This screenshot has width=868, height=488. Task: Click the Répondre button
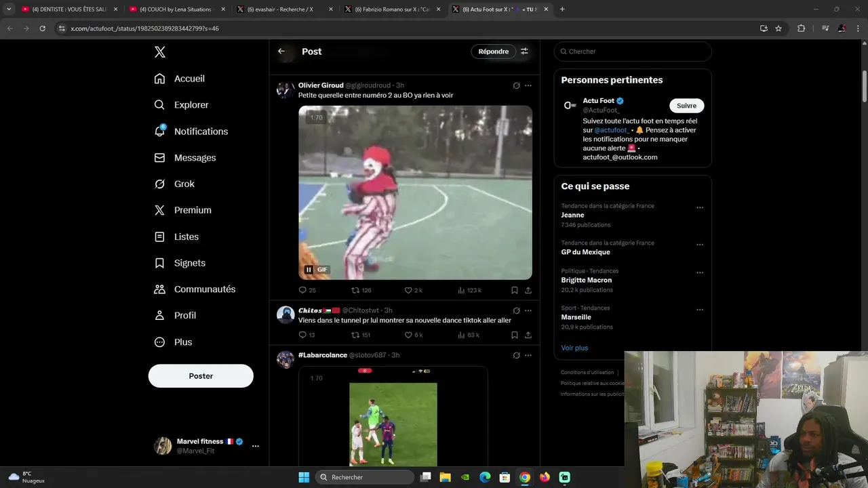[493, 52]
